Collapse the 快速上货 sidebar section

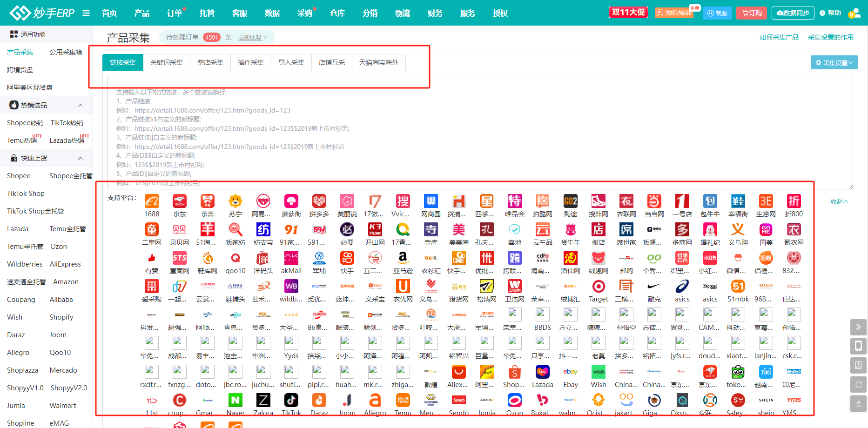coord(80,158)
